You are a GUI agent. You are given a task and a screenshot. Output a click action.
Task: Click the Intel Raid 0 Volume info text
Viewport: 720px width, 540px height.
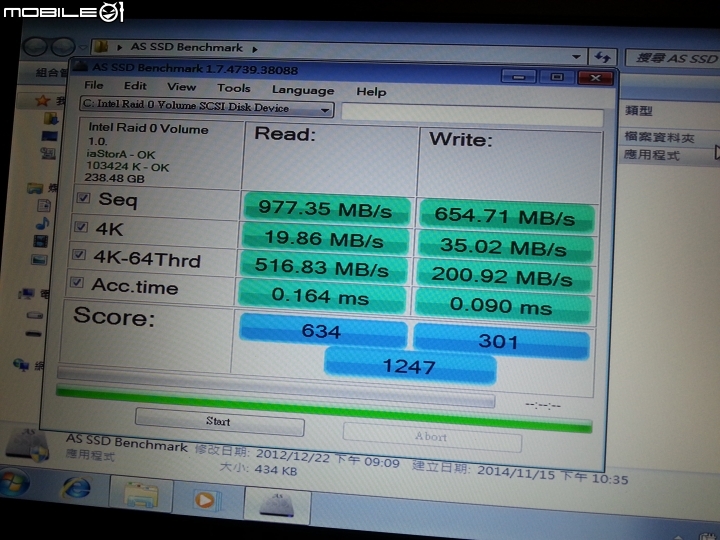148,129
